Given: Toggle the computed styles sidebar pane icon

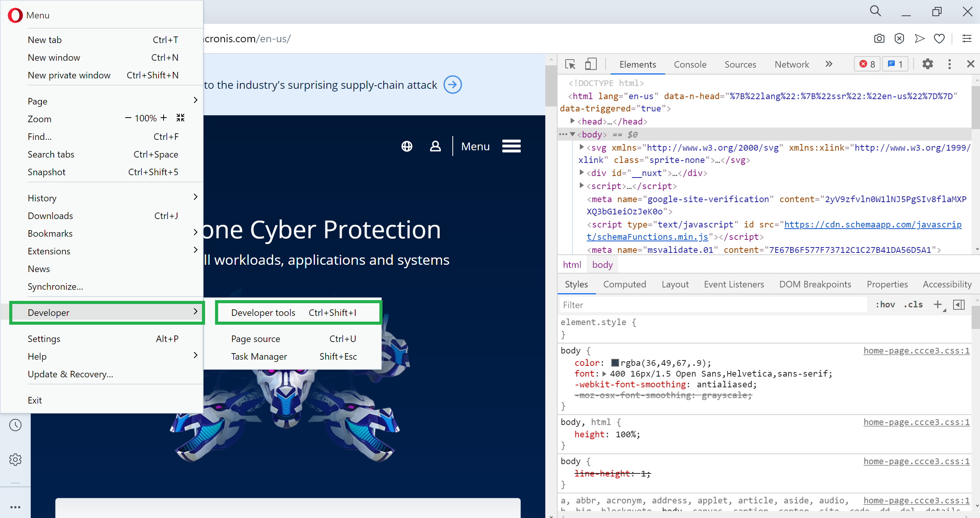Looking at the screenshot, I should 959,305.
